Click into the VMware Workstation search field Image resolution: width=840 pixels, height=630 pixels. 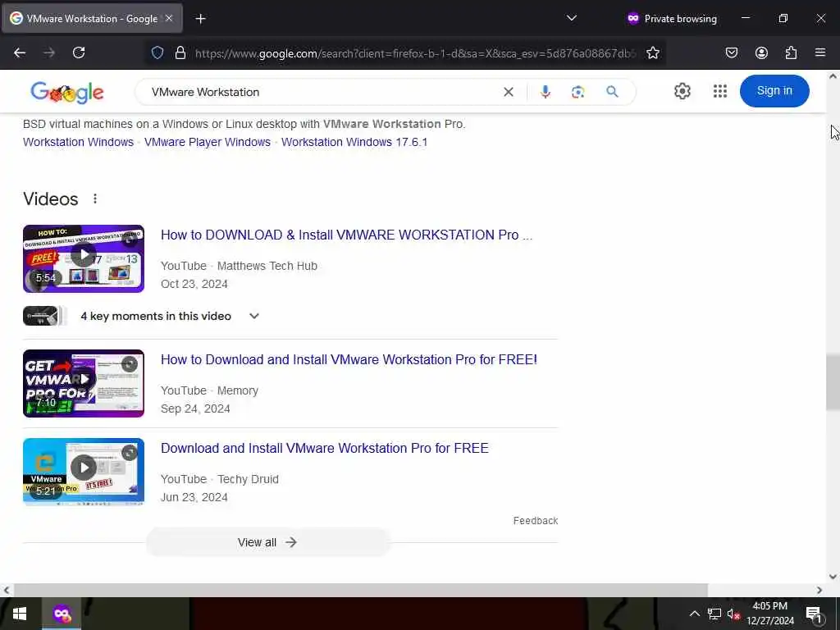pyautogui.click(x=322, y=92)
